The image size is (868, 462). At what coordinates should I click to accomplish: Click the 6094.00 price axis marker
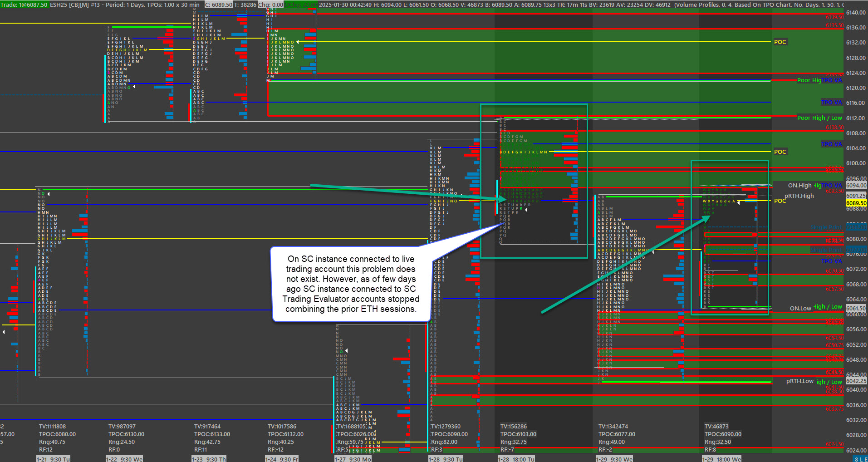pyautogui.click(x=856, y=185)
